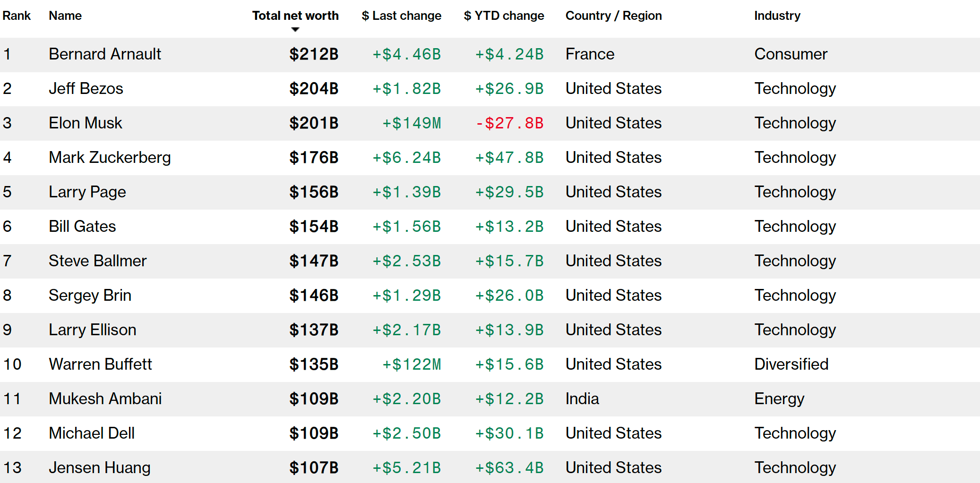Image resolution: width=980 pixels, height=483 pixels.
Task: Sort table by $ YTD change header
Action: pyautogui.click(x=504, y=16)
